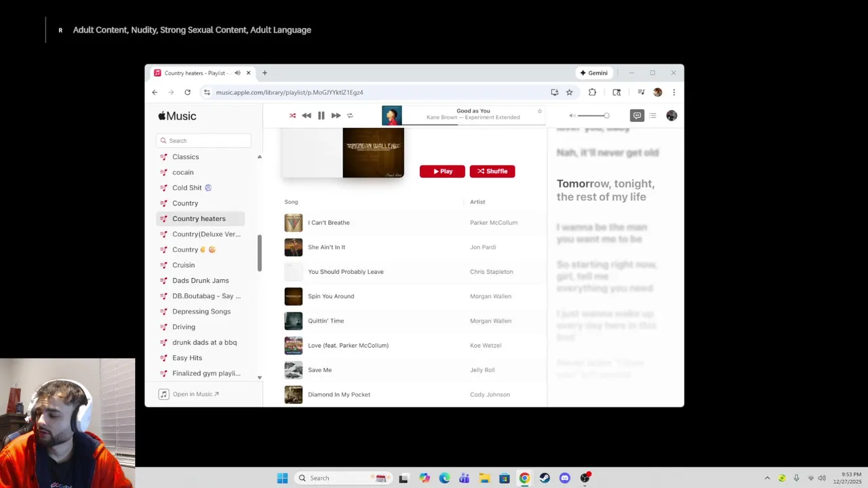Click the Parker McCollum artist link
This screenshot has width=868, height=488.
494,222
